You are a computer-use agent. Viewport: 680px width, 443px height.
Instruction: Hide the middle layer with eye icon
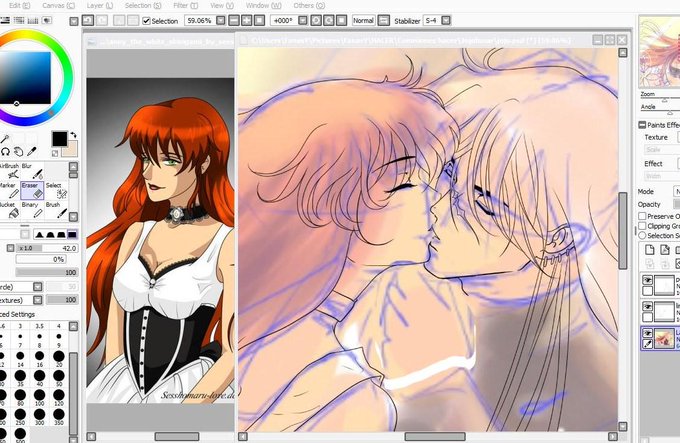[x=647, y=306]
